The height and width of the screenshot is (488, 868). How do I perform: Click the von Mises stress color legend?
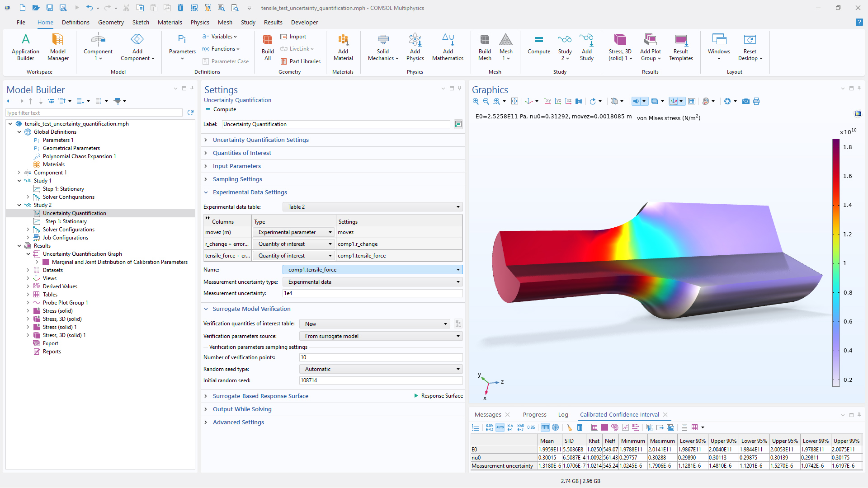coord(836,262)
